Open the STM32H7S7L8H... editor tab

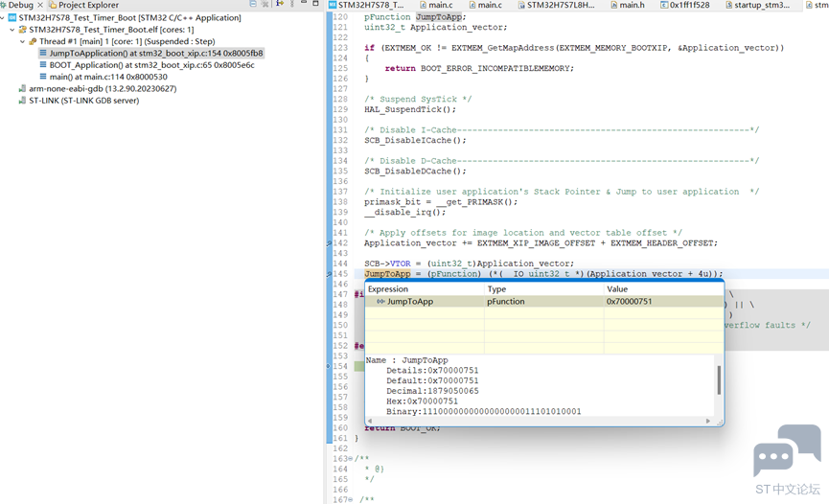556,5
